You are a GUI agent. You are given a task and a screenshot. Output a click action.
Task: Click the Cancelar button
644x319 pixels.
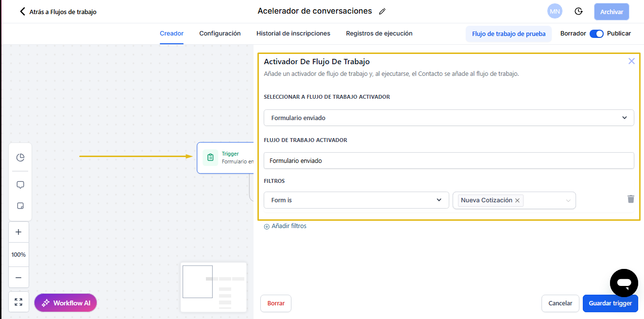(x=560, y=303)
